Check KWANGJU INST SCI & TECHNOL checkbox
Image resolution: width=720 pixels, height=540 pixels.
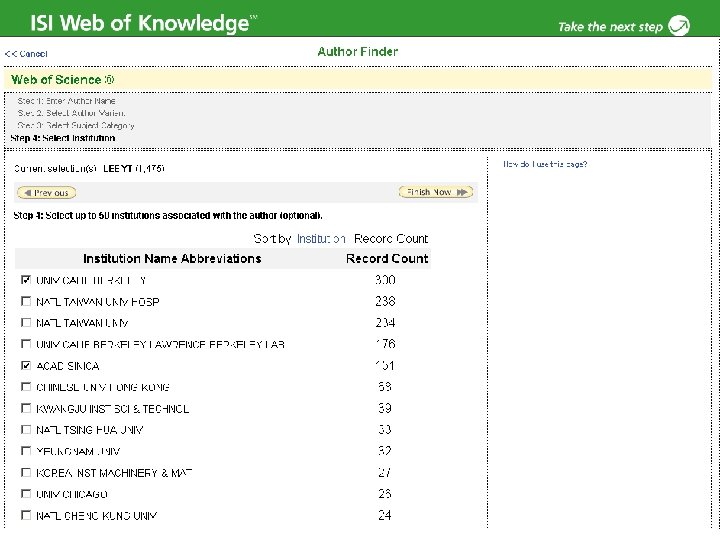tap(26, 408)
